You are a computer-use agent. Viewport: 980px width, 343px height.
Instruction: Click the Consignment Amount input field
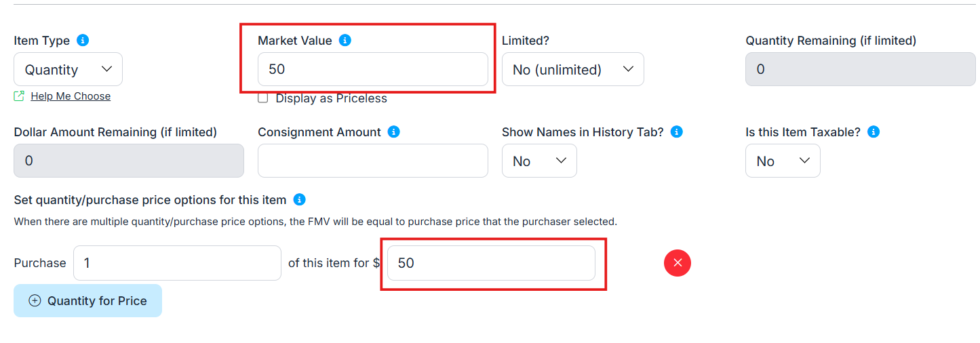372,161
